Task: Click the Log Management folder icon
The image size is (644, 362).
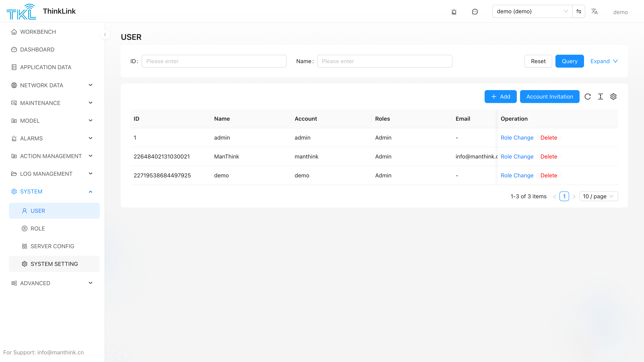Action: pos(14,174)
